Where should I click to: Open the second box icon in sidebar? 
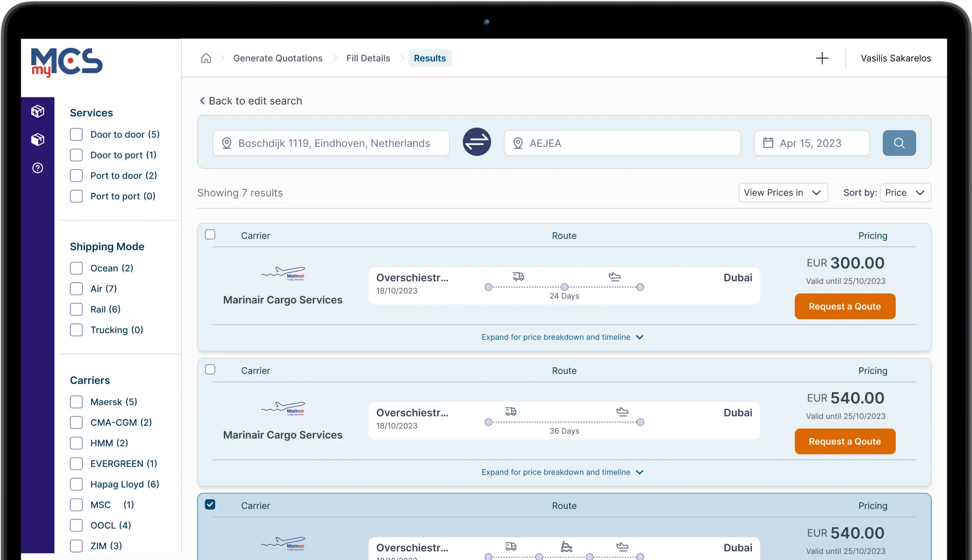pos(38,140)
